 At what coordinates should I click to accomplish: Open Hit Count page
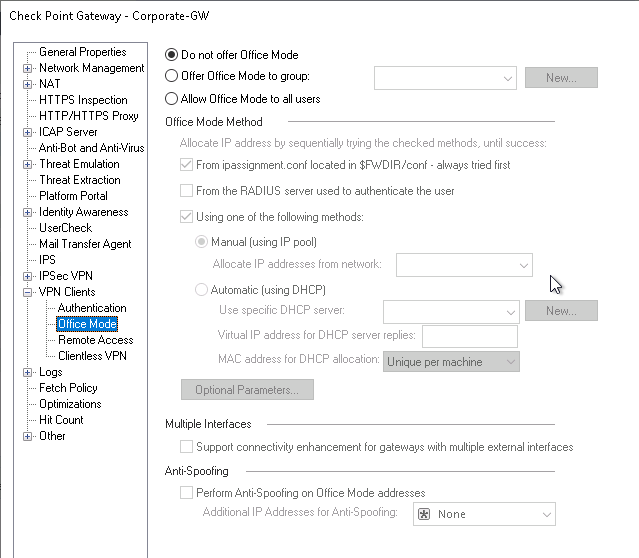(61, 420)
